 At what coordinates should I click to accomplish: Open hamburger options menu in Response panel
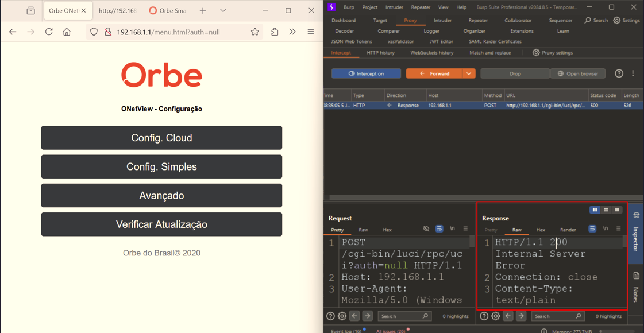618,229
